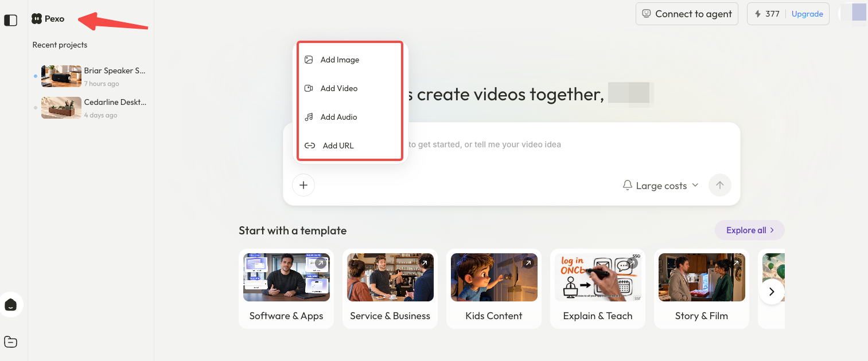
Task: Click the lightning credits counter 377
Action: click(767, 14)
